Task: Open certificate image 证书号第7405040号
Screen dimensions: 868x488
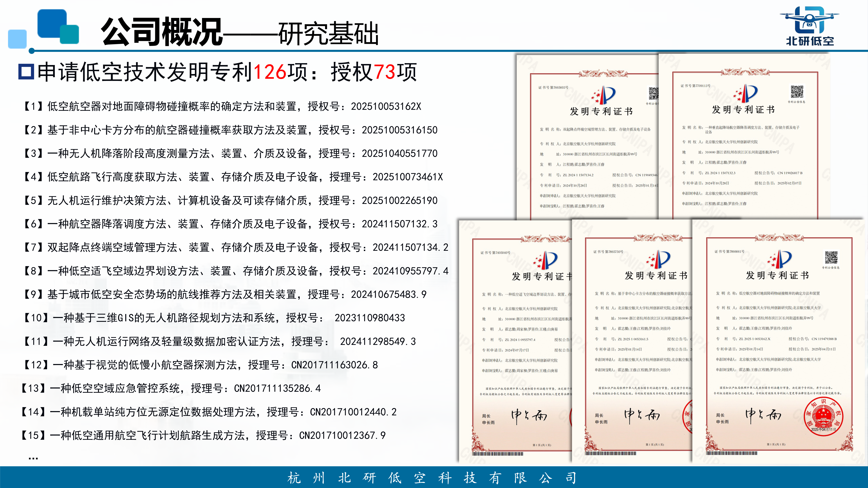Action: [515, 342]
